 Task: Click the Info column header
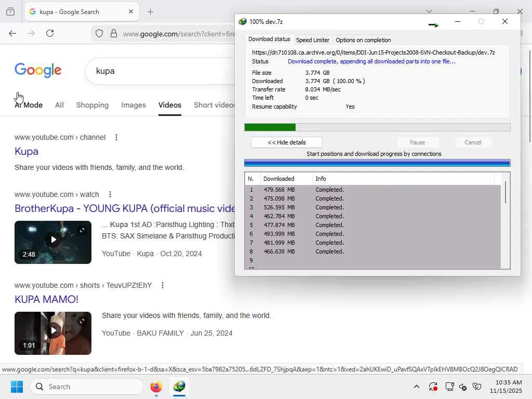click(x=403, y=179)
